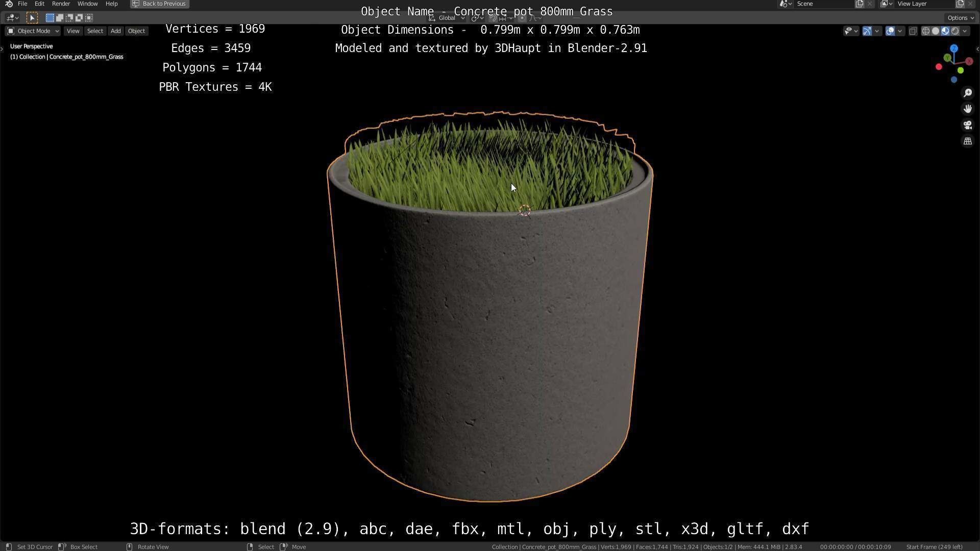
Task: Open snapping options dropdown
Action: click(506, 18)
